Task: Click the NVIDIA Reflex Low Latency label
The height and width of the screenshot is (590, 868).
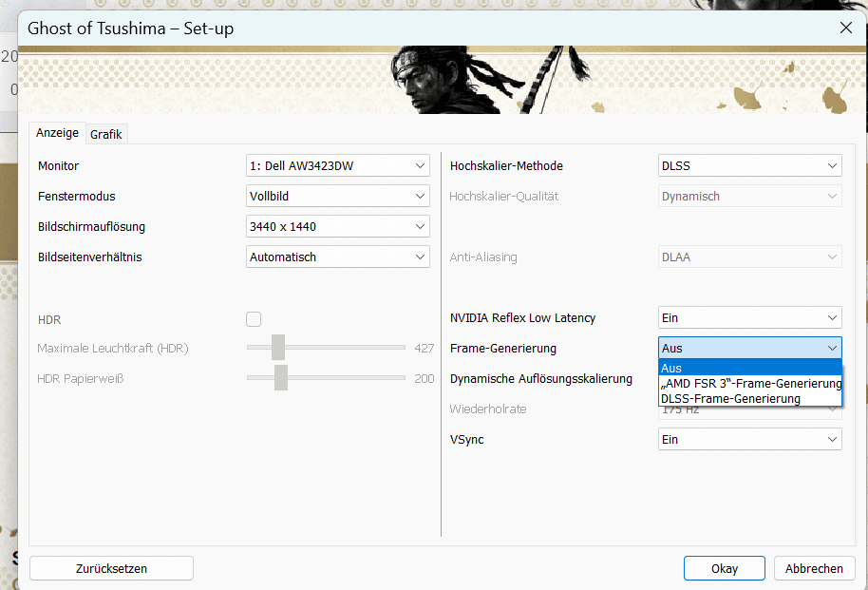Action: tap(522, 318)
